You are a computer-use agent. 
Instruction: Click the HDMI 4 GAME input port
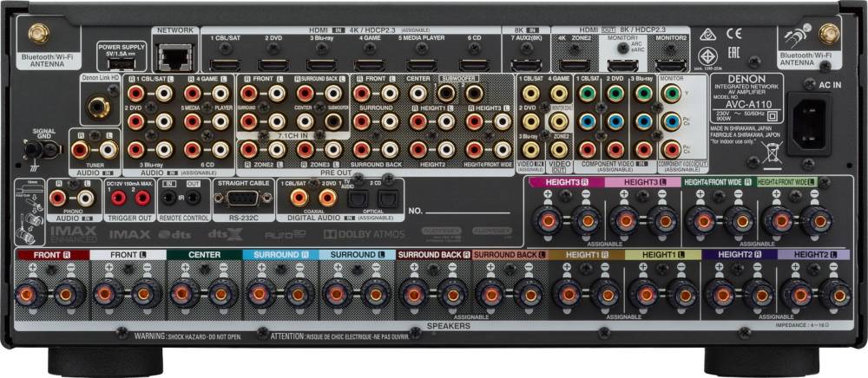(372, 65)
